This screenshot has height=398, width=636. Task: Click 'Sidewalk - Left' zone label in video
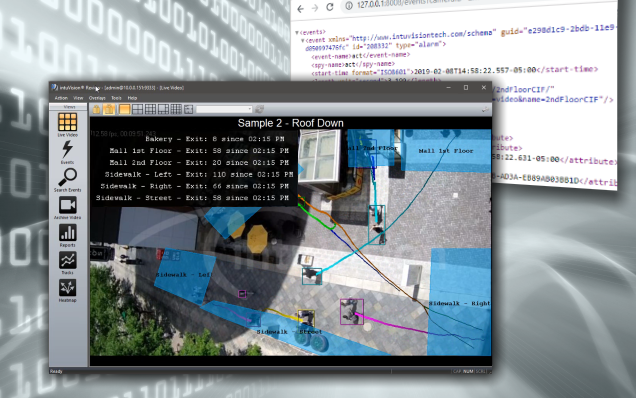[x=184, y=275]
